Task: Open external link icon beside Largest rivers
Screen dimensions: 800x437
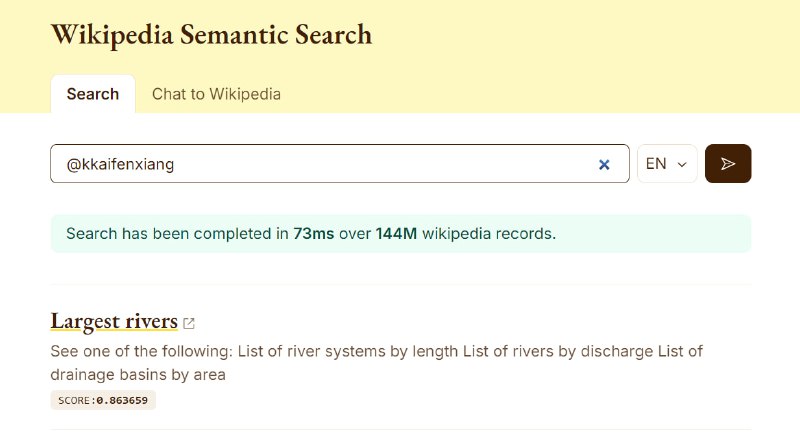Action: point(189,323)
